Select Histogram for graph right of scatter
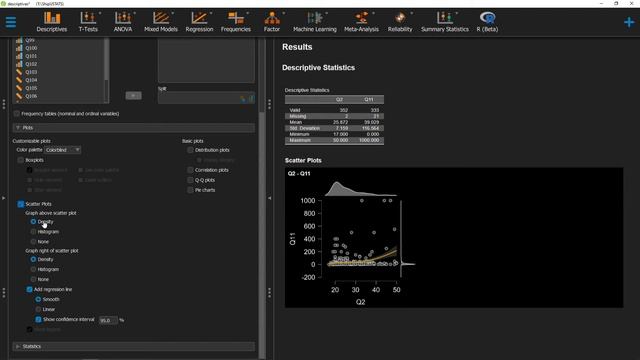Viewport: 640px width, 360px height. (33, 269)
